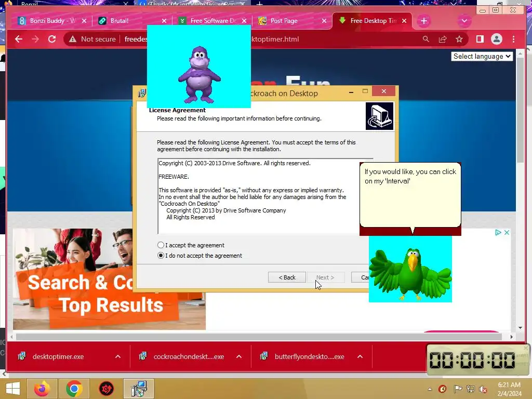This screenshot has width=532, height=399.
Task: Select 'I accept the agreement' radio button
Action: pos(161,245)
